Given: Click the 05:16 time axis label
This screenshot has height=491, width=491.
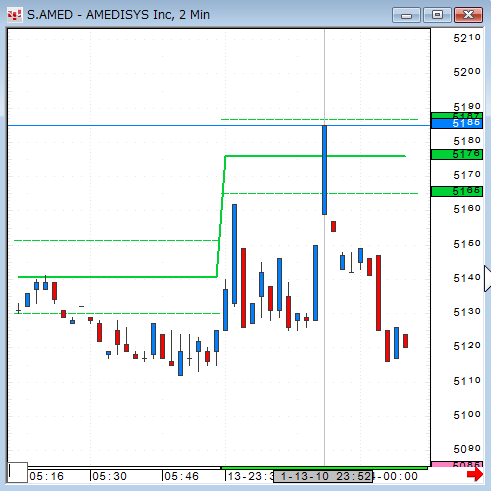Looking at the screenshot, I should coord(46,476).
